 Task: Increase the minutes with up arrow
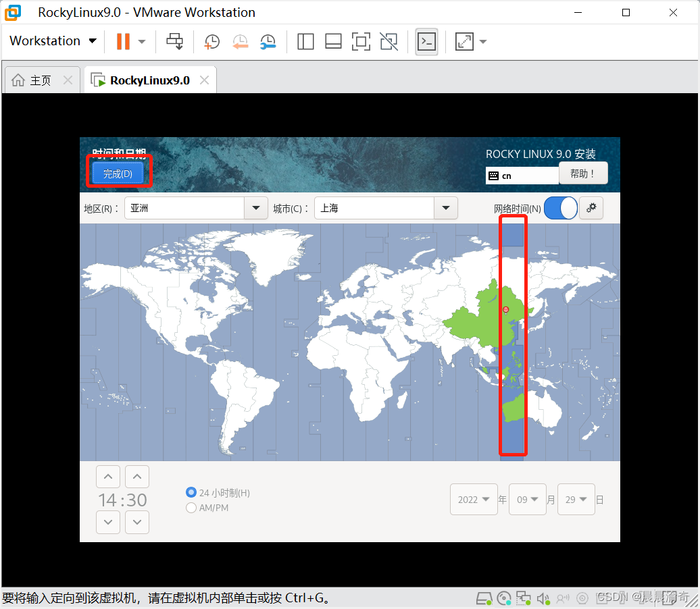coord(137,477)
